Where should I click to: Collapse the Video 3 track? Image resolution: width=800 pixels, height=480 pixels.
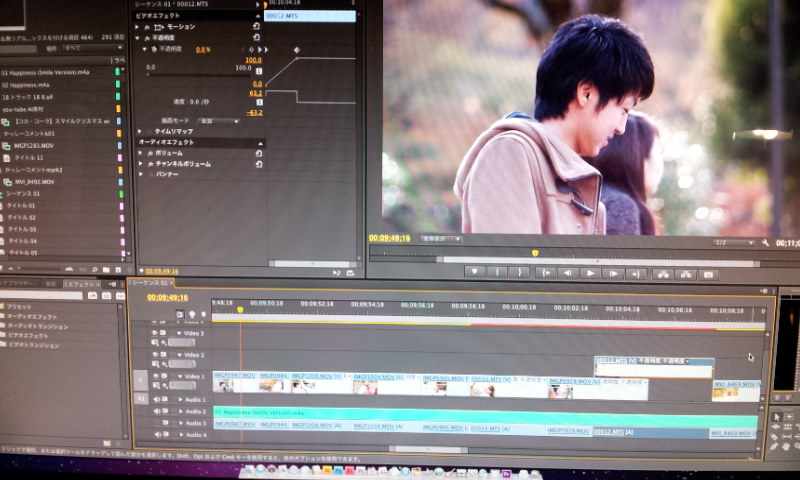pos(179,333)
